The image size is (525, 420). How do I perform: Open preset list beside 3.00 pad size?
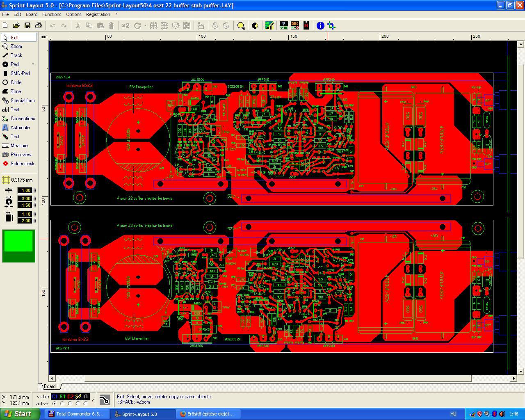[x=34, y=199]
